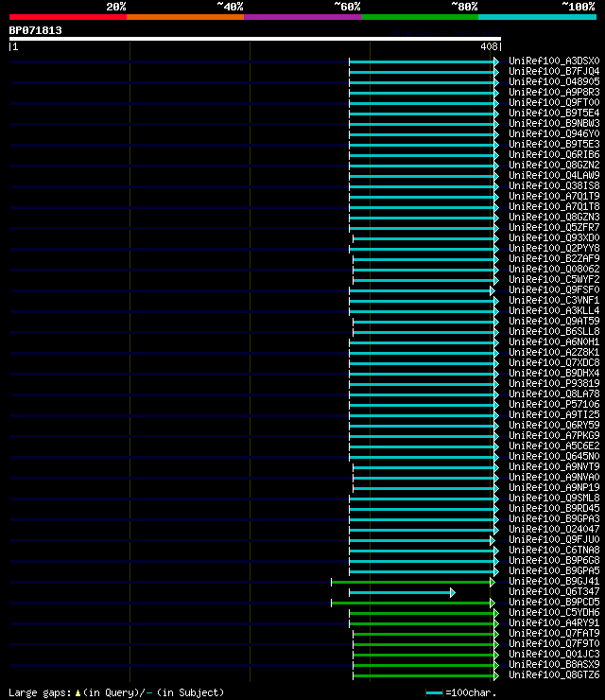
Task: Click the green ~80% legend segment
Action: [x=420, y=17]
